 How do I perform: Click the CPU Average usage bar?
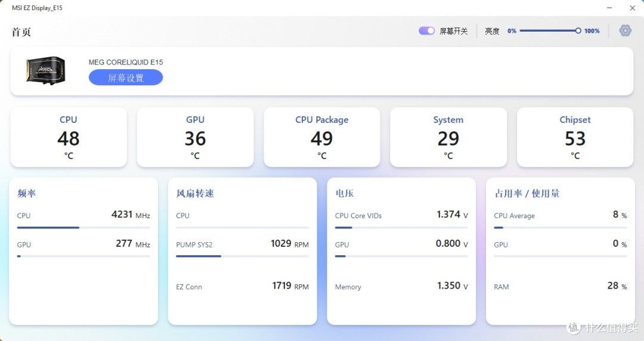click(x=560, y=228)
